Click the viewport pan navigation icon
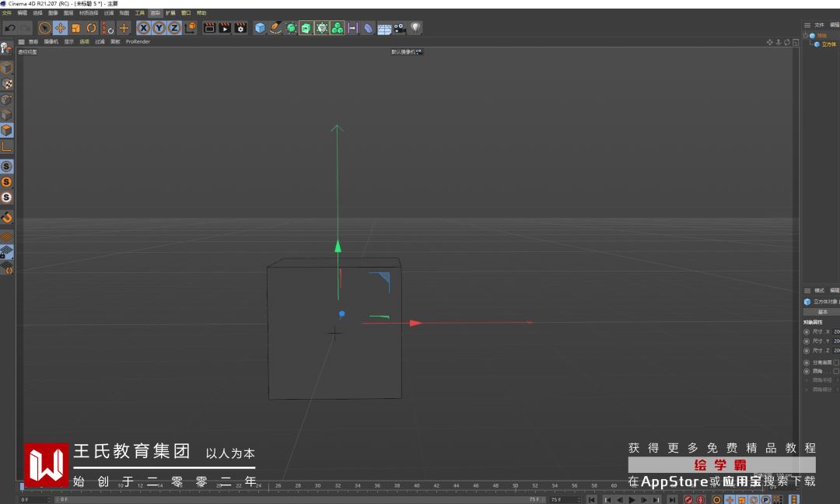840x504 pixels. (770, 42)
